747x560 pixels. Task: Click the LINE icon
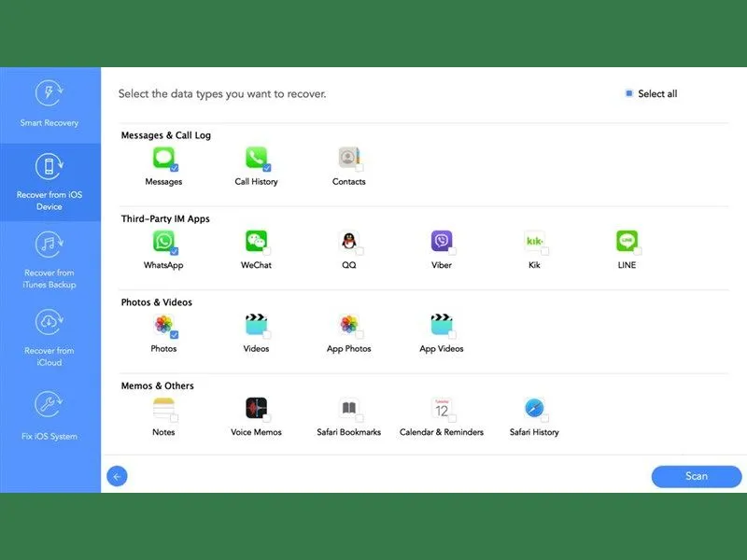pos(627,241)
